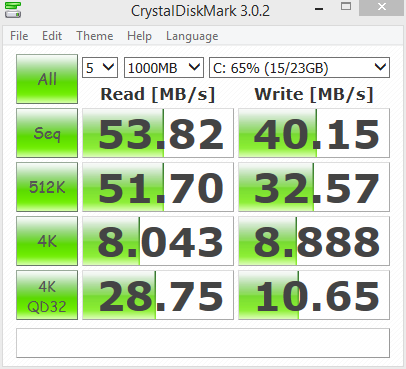This screenshot has width=406, height=369.
Task: Open the Help menu
Action: [x=139, y=36]
